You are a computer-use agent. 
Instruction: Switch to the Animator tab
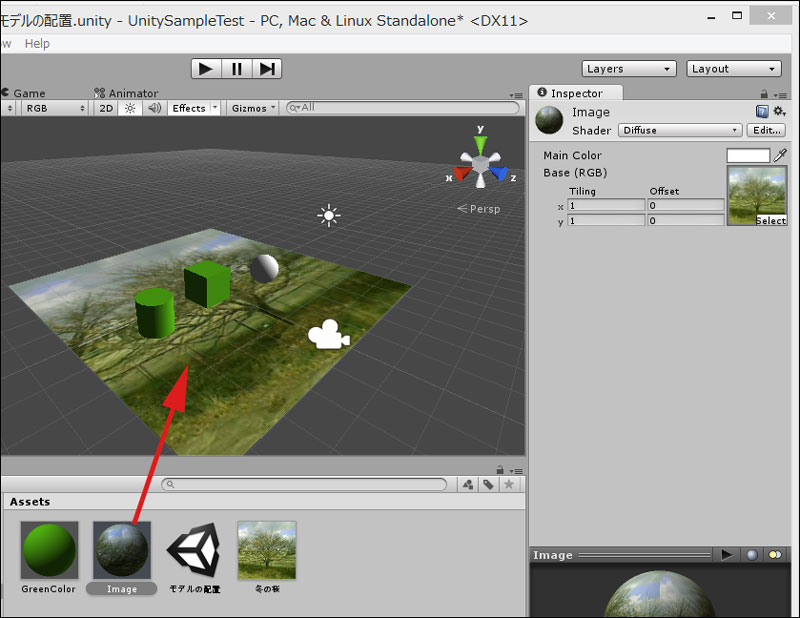click(x=126, y=93)
